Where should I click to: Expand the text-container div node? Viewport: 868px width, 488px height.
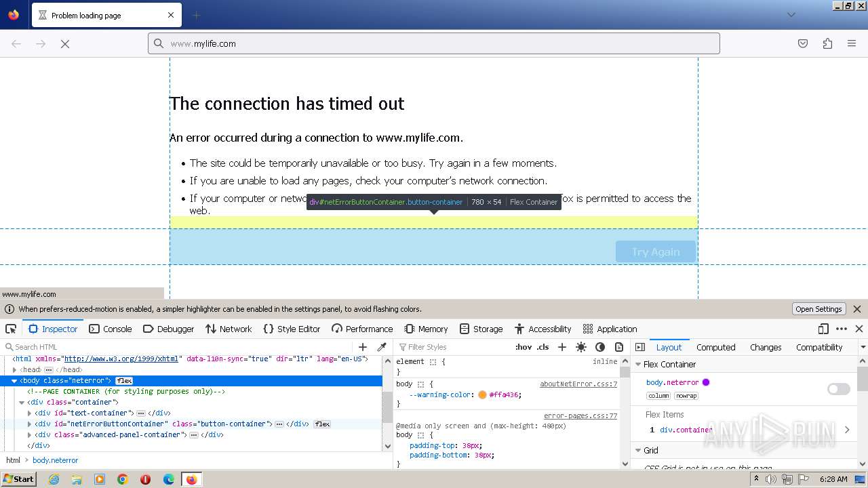(x=29, y=413)
